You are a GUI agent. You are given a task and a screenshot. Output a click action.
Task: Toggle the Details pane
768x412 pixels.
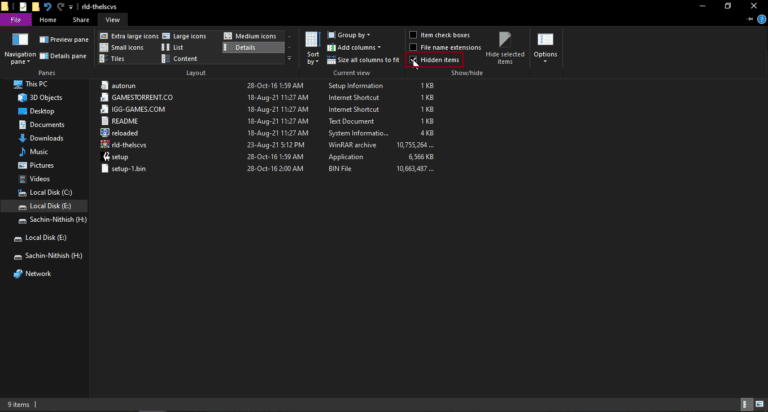[63, 56]
